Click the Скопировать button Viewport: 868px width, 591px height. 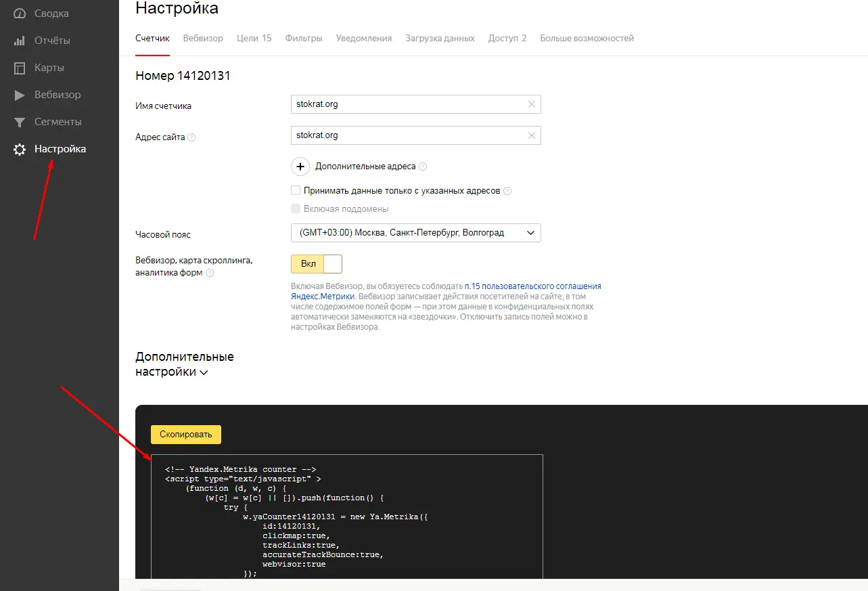(x=186, y=435)
